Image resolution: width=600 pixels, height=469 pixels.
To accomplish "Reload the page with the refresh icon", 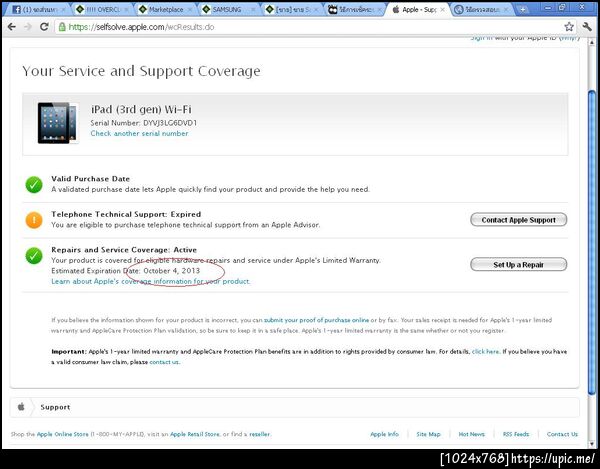I will coord(44,27).
